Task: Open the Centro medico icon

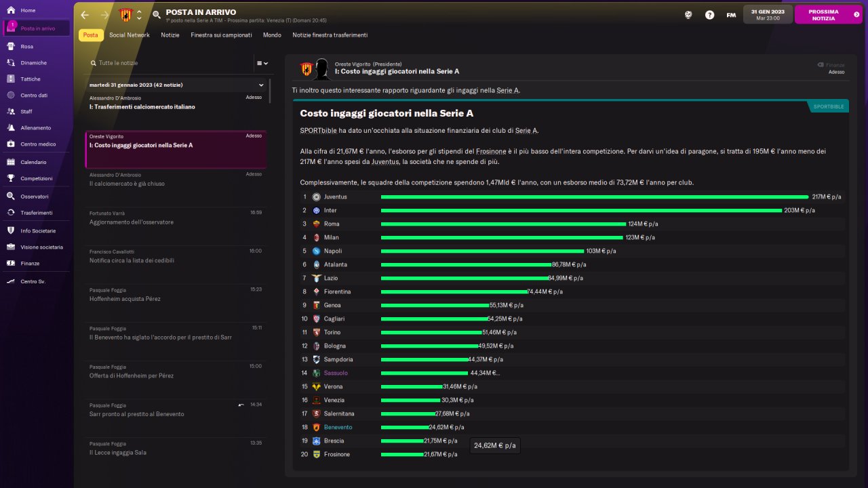Action: coord(11,144)
